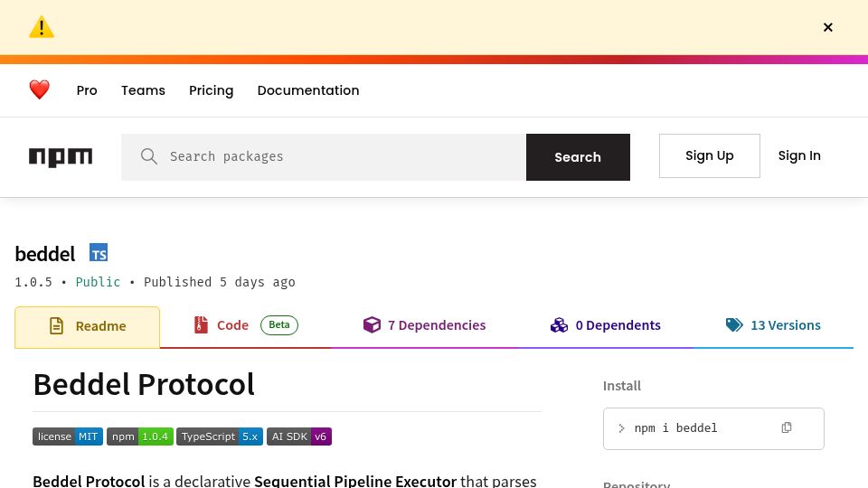Viewport: 868px width, 488px height.
Task: Click the Readme document icon
Action: [x=56, y=326]
